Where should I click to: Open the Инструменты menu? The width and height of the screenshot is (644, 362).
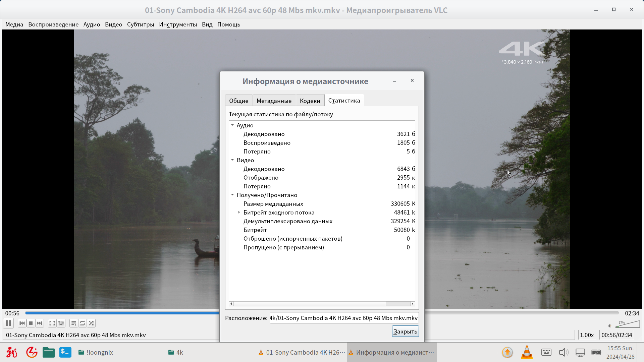pos(178,24)
